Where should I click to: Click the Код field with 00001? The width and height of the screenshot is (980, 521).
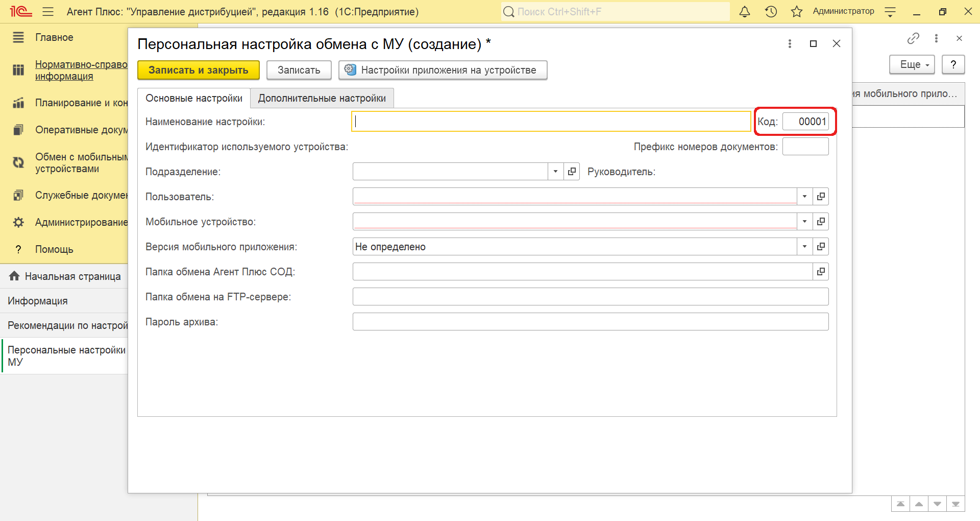click(x=805, y=122)
